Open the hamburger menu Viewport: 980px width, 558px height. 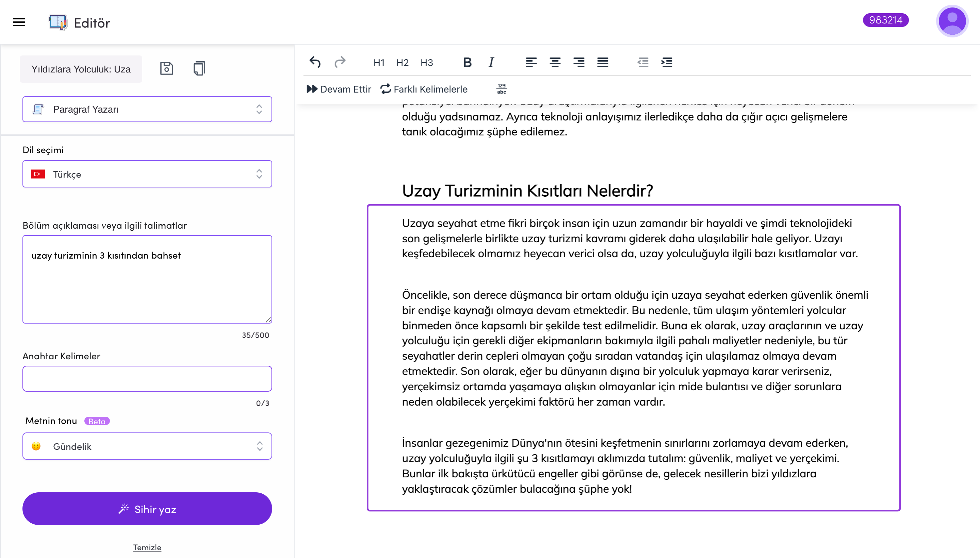click(x=19, y=22)
